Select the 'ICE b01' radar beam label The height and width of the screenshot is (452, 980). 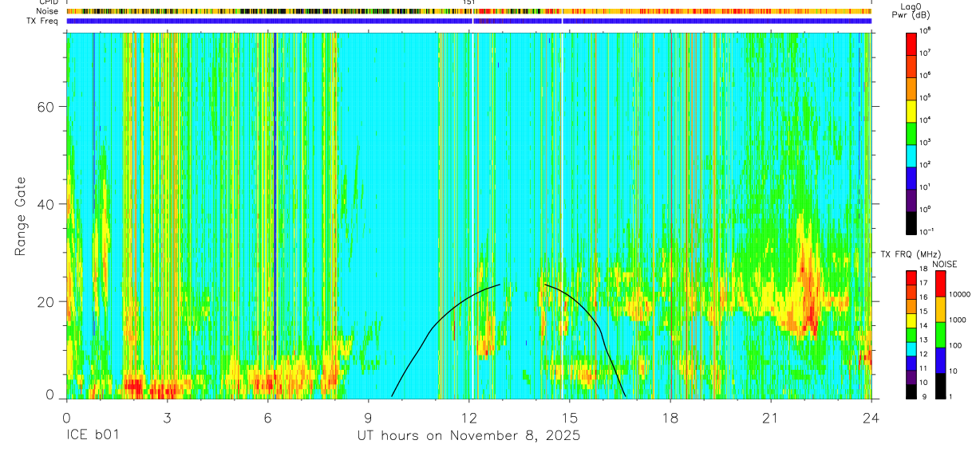click(x=93, y=436)
